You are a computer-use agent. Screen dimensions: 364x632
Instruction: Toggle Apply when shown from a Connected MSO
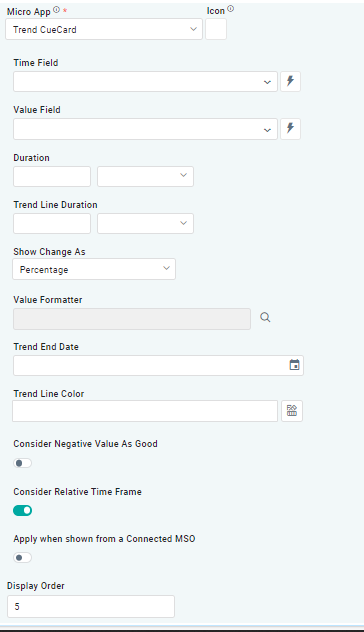point(23,558)
